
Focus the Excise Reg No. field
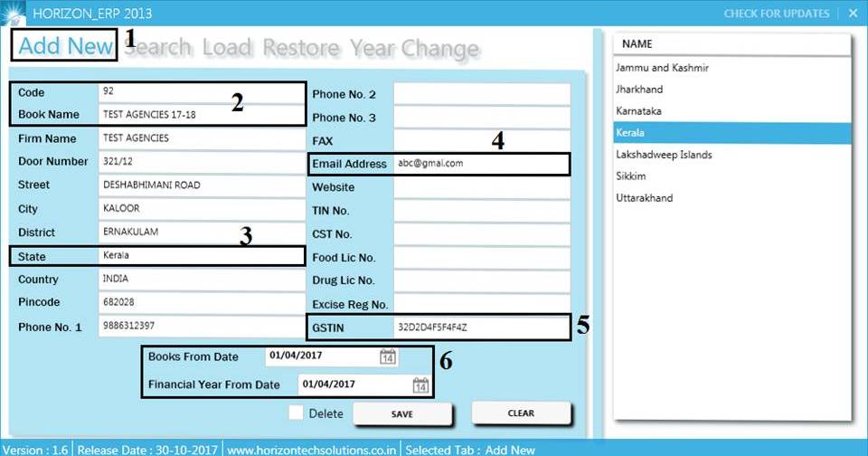482,304
